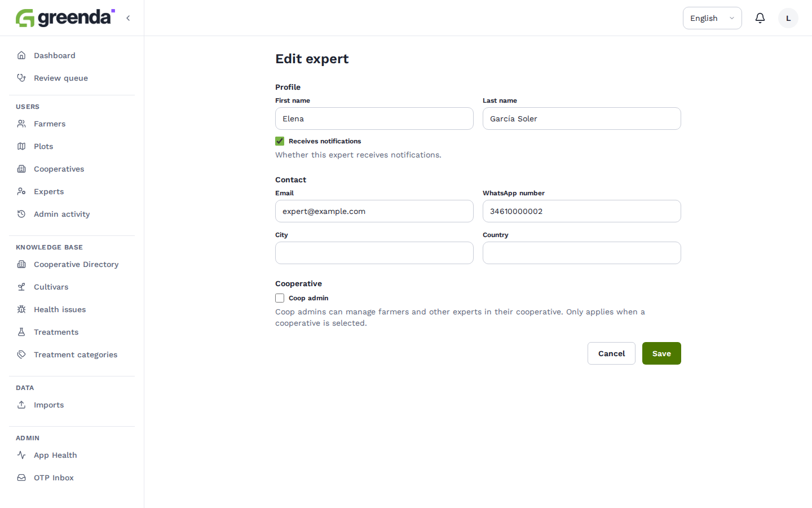Collapse the sidebar with the chevron
812x508 pixels.
[128, 18]
